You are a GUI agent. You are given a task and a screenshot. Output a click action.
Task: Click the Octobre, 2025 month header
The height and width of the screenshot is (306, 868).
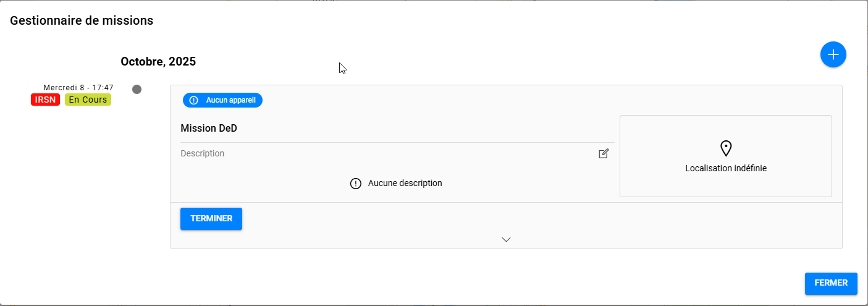(x=158, y=61)
